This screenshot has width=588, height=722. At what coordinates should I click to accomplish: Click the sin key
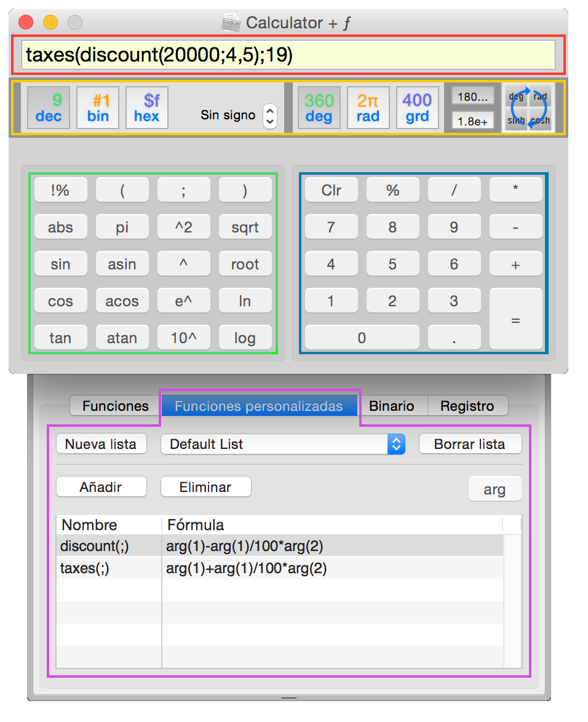pyautogui.click(x=61, y=264)
